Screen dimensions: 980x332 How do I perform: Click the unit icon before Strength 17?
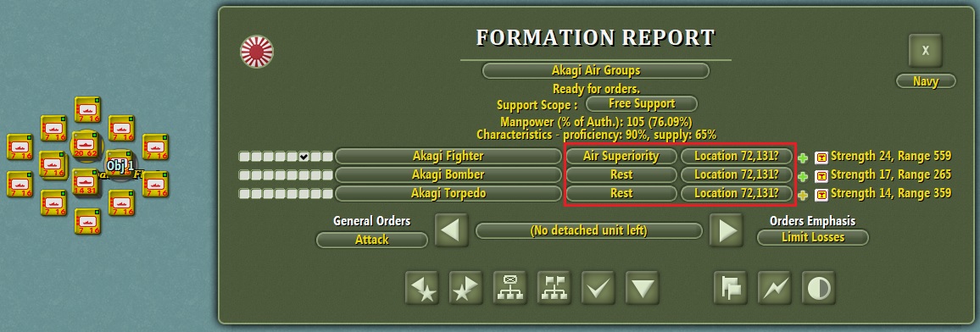(821, 176)
